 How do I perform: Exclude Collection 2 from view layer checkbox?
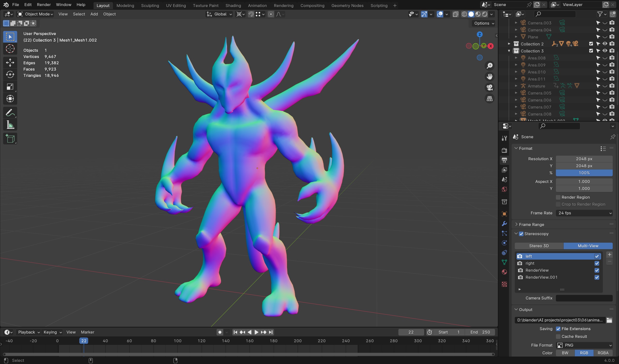pyautogui.click(x=591, y=44)
